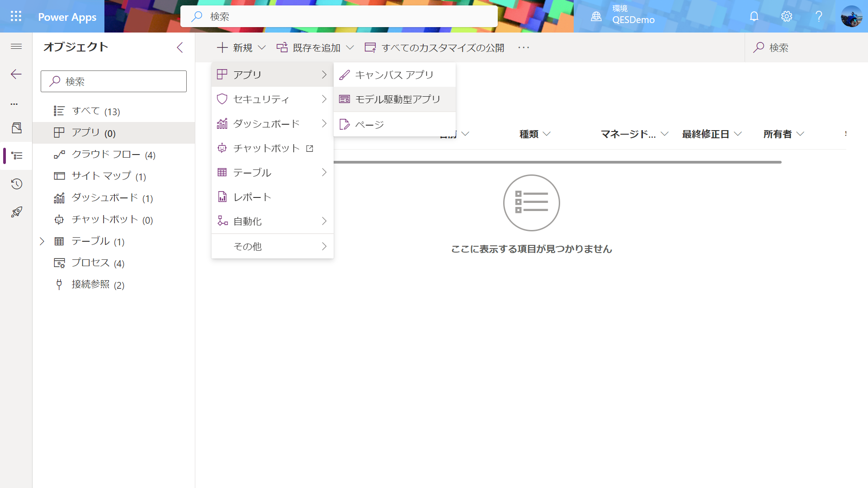The height and width of the screenshot is (488, 868).
Task: Click the horizontal scrollbar below column headers
Action: (x=557, y=162)
